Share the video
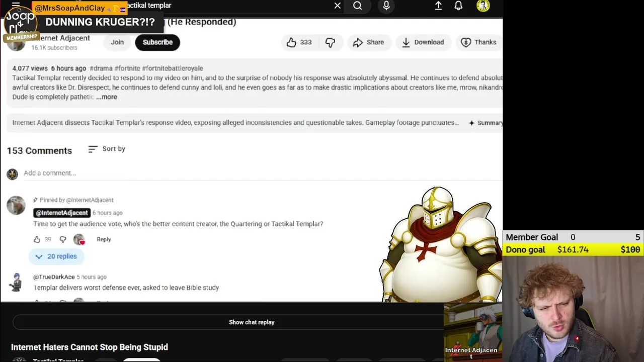Image resolution: width=644 pixels, height=362 pixels. (x=369, y=42)
